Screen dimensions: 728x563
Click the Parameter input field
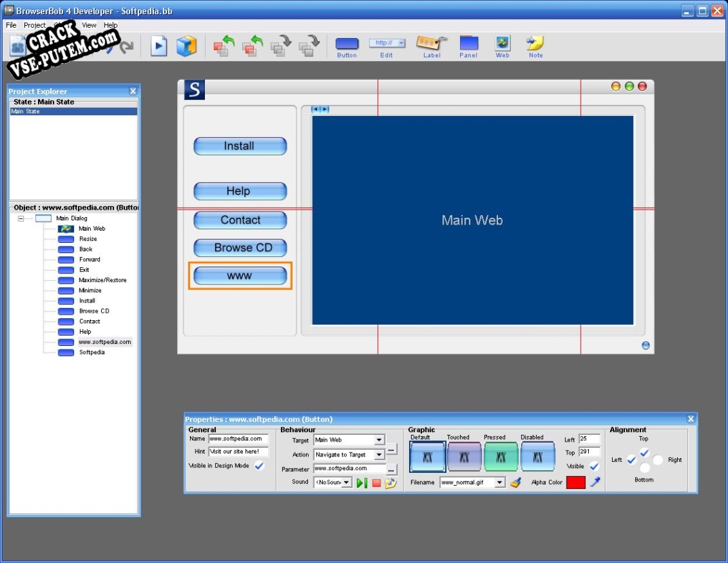tap(349, 468)
